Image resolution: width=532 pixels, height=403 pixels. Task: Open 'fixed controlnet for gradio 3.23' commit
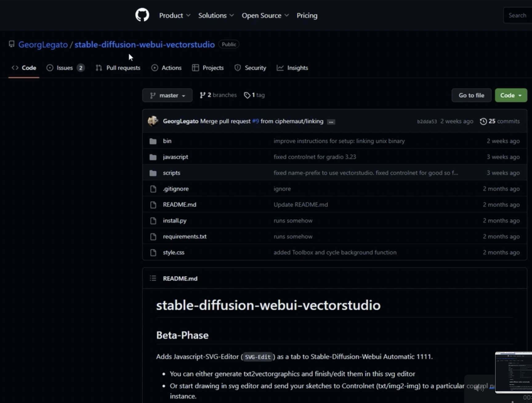(315, 157)
